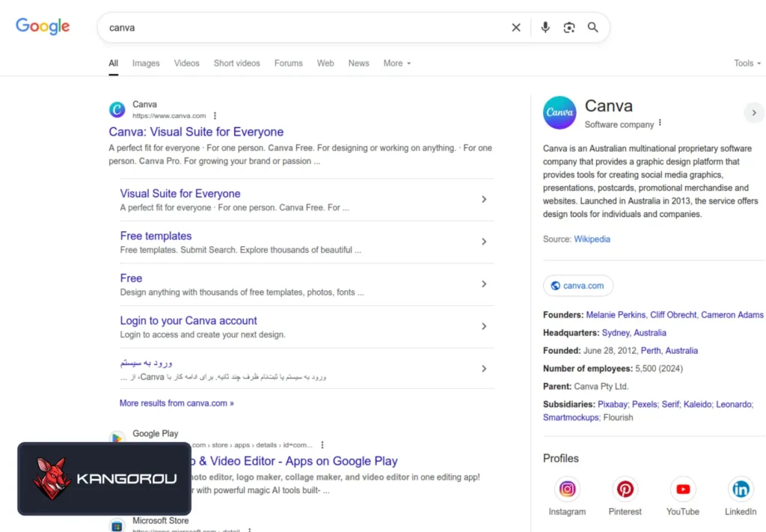Switch to the Images tab
Screen dimensions: 766x532
[146, 64]
